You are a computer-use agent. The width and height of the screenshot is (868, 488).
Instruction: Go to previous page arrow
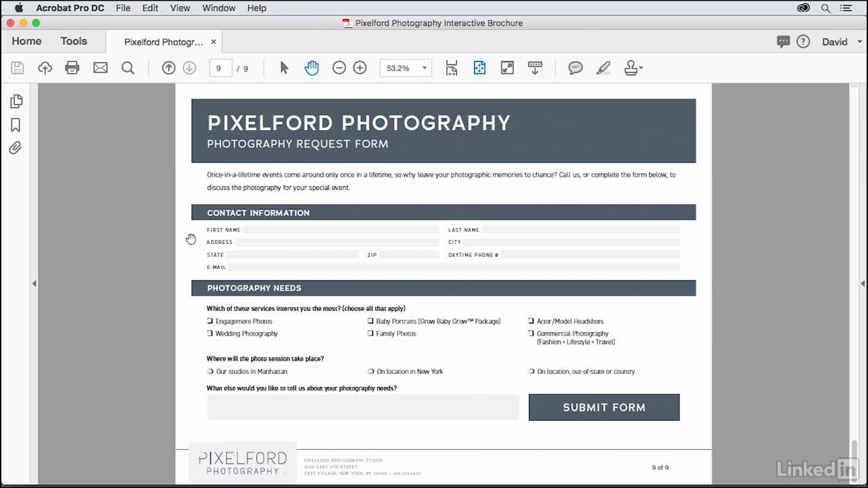click(x=169, y=68)
